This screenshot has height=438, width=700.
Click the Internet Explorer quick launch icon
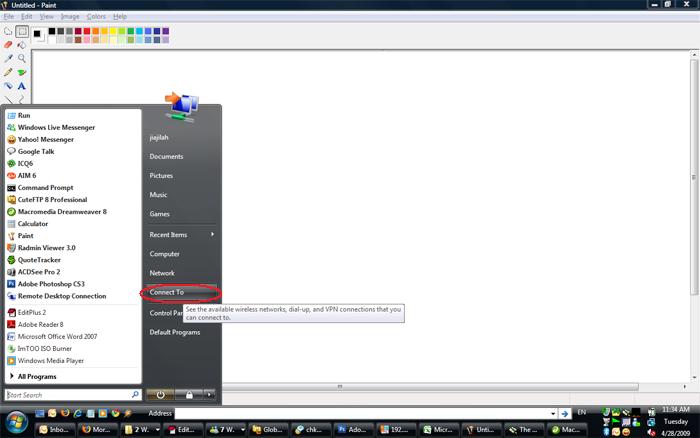click(78, 413)
